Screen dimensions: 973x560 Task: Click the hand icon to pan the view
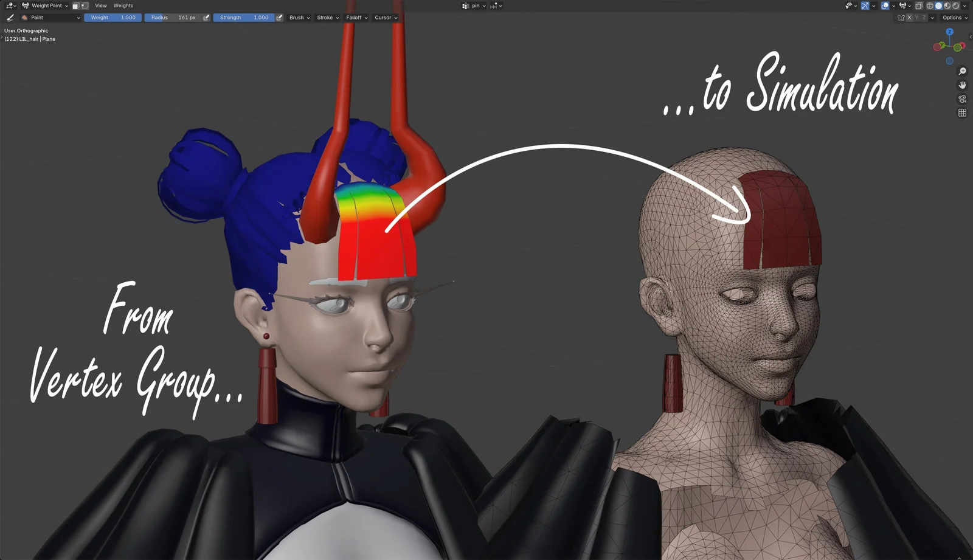[x=963, y=86]
